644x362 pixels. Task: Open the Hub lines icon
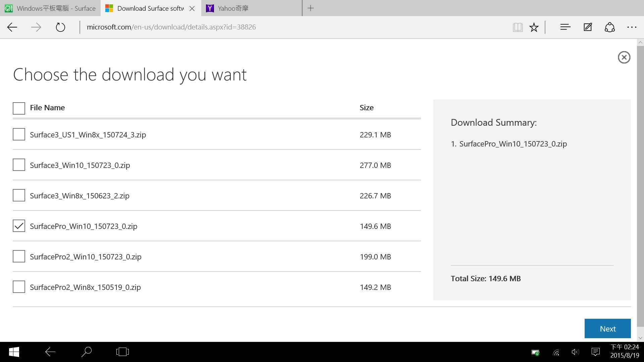(565, 27)
